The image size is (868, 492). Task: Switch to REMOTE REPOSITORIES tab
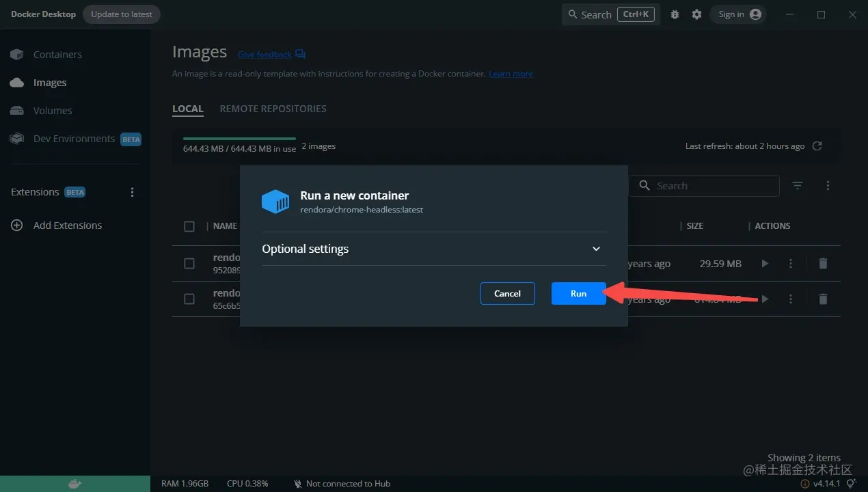(x=273, y=109)
